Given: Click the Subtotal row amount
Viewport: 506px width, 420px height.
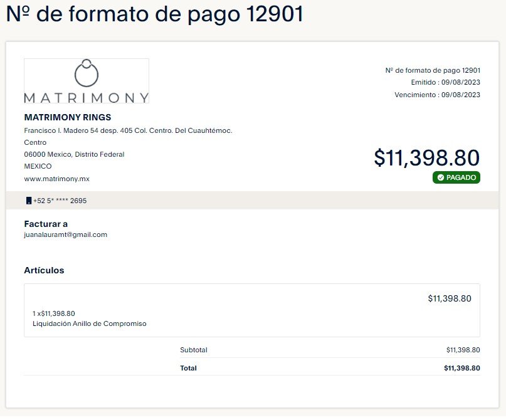Looking at the screenshot, I should (x=463, y=350).
